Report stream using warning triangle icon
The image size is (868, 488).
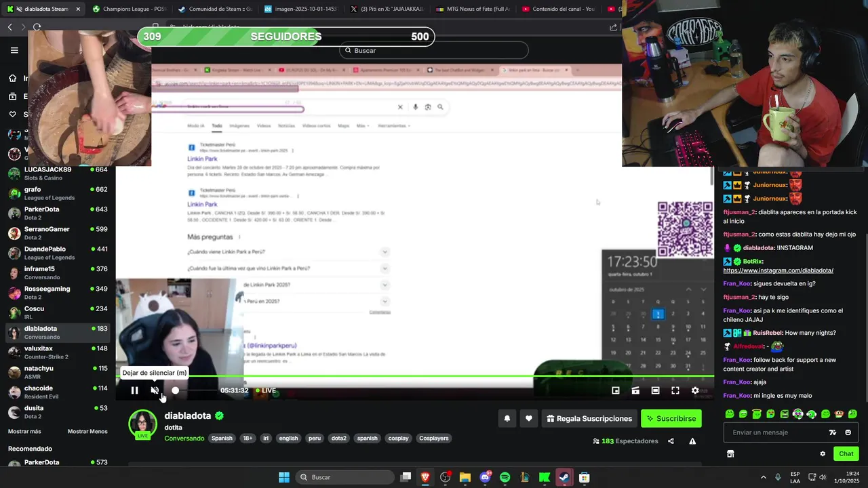tap(692, 441)
